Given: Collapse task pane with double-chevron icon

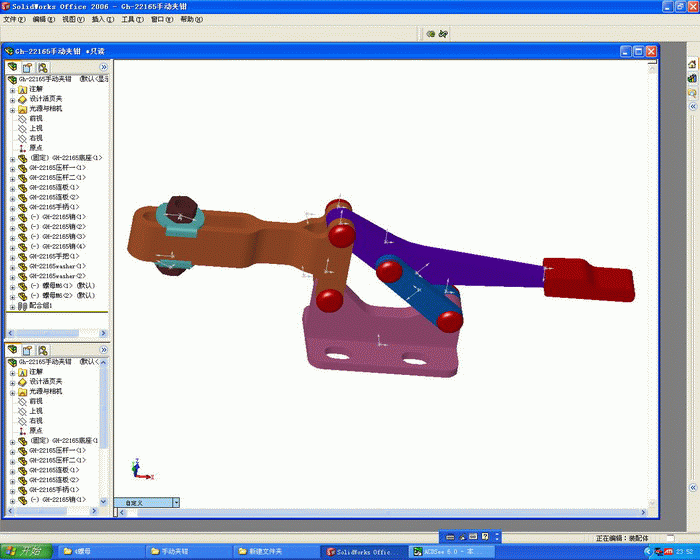Looking at the screenshot, I should tap(693, 106).
